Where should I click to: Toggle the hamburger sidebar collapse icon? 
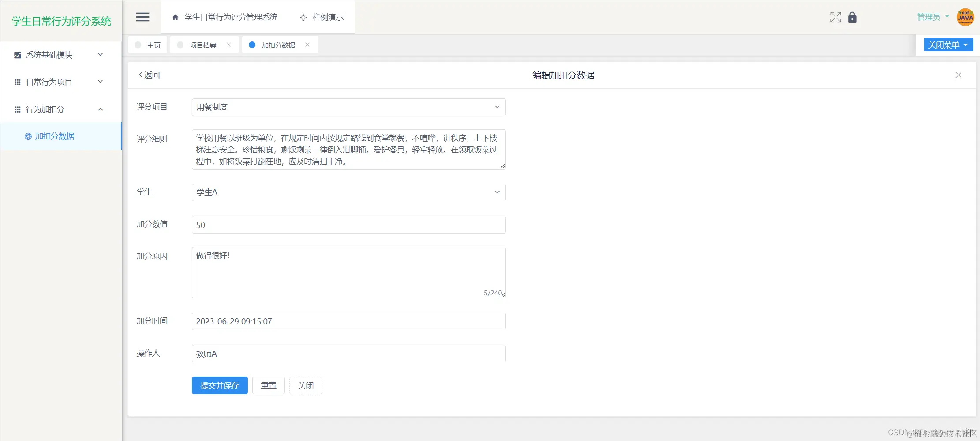pyautogui.click(x=142, y=17)
